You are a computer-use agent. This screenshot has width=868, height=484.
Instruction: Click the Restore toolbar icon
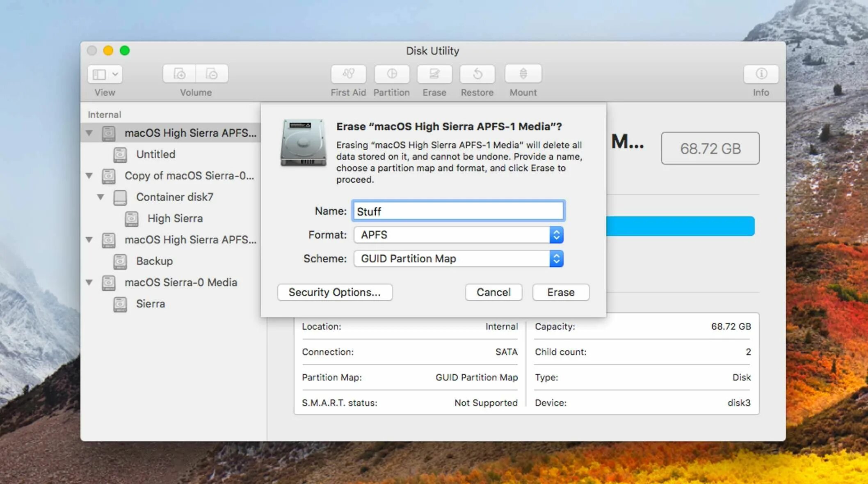pos(477,74)
